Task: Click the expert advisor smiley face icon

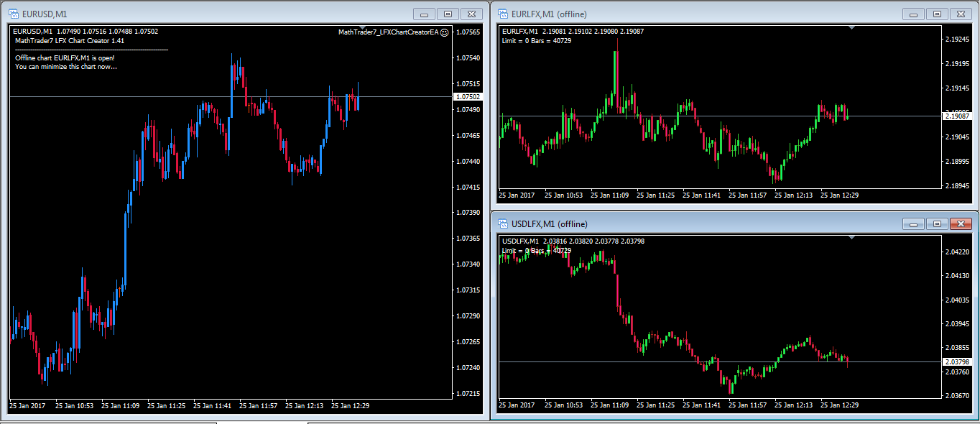Action: [x=445, y=32]
